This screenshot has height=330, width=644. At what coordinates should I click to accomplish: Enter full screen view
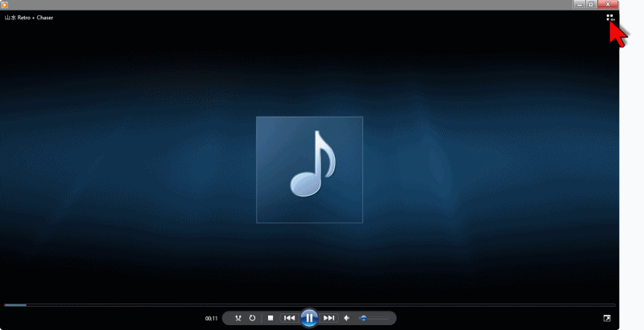pyautogui.click(x=607, y=318)
